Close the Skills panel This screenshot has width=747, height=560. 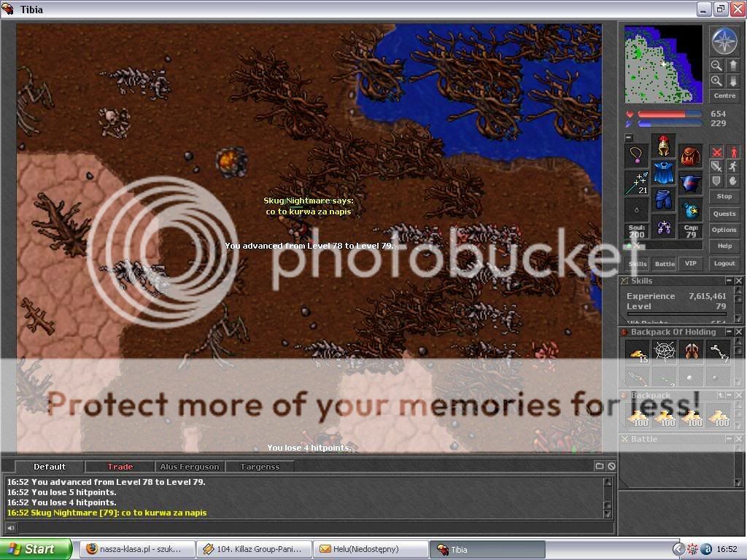tap(738, 281)
